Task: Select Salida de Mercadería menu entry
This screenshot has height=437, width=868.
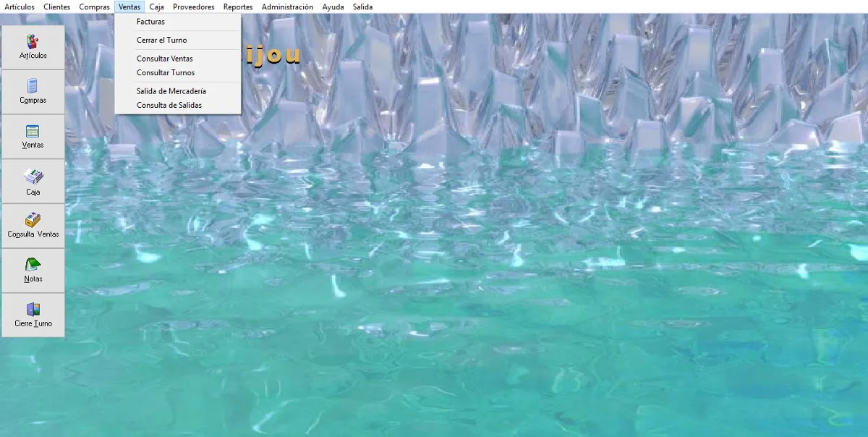Action: (x=178, y=91)
